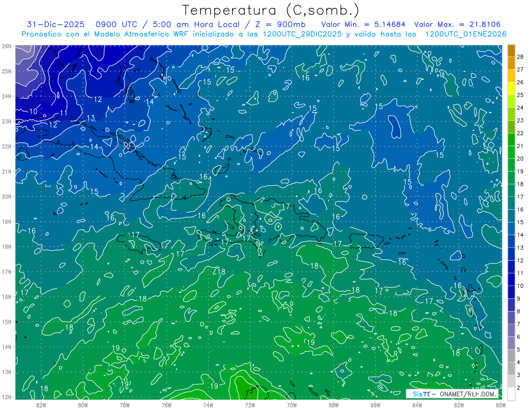Click the color legend value "28"
Viewport: 532px width, 411px height.
(x=520, y=56)
